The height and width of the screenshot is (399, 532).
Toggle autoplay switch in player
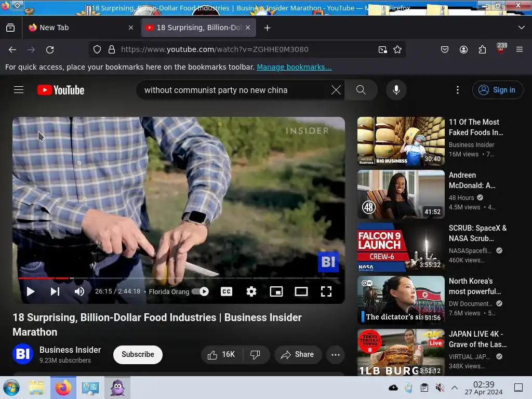point(200,291)
